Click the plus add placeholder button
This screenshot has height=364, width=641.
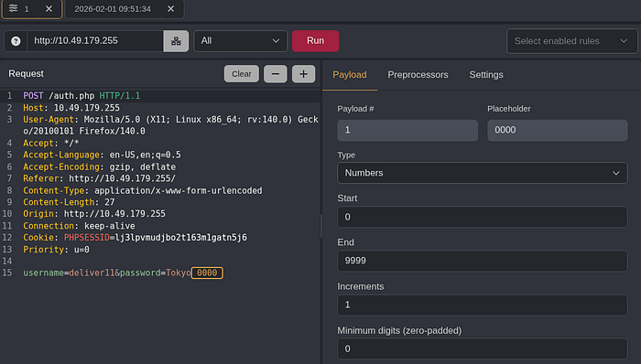(303, 74)
